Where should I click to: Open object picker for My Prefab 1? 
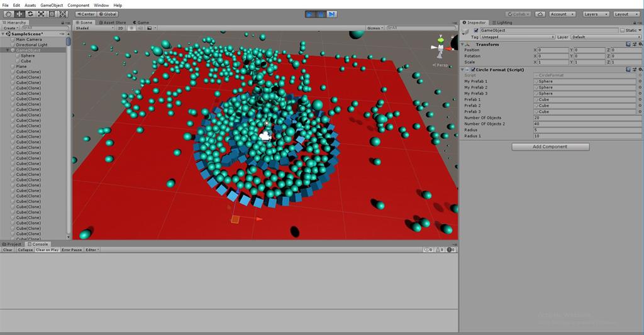pyautogui.click(x=640, y=81)
